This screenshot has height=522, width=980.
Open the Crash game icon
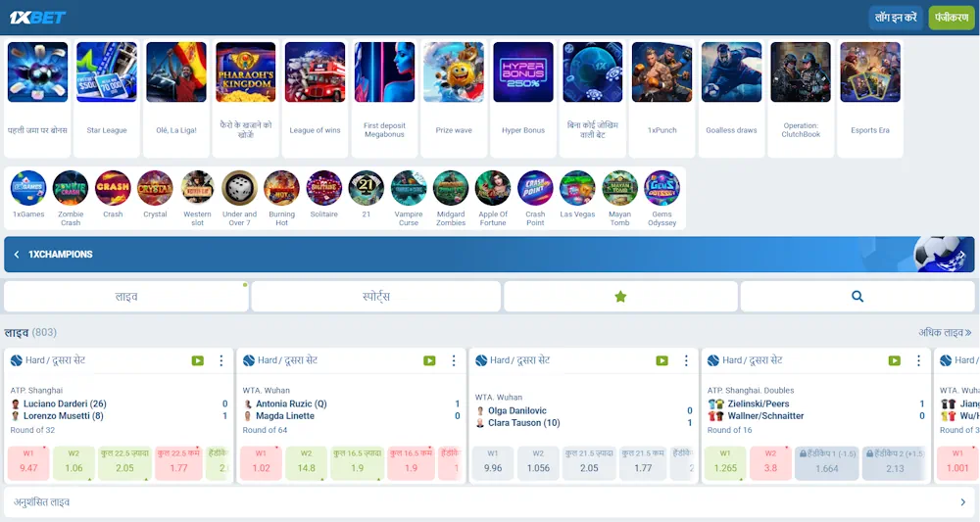coord(113,188)
